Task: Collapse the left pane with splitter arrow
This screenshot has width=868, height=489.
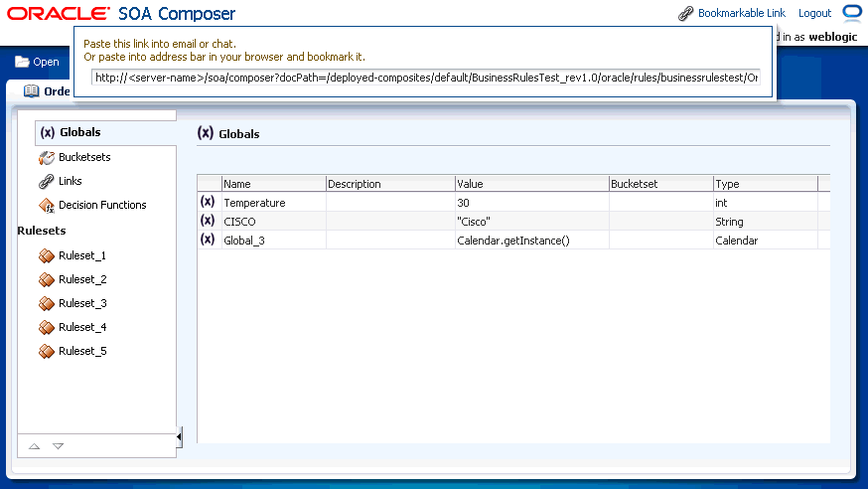Action: (179, 437)
